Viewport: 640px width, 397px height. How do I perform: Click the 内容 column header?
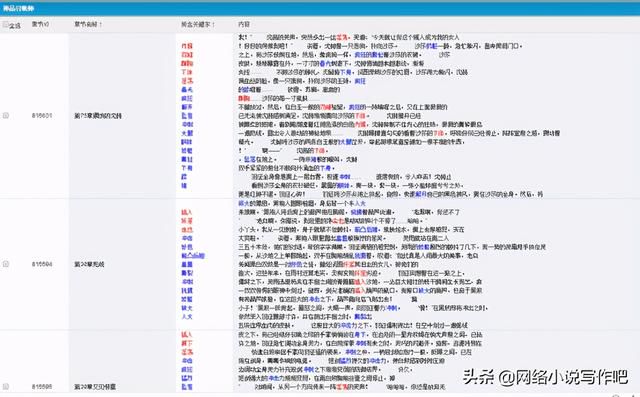tap(244, 24)
